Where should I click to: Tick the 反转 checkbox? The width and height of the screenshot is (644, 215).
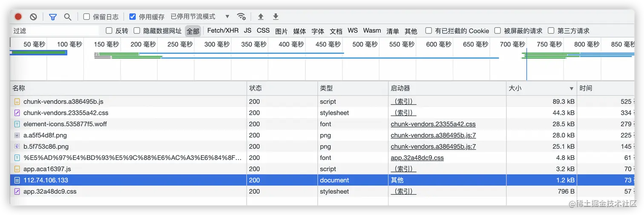(109, 31)
